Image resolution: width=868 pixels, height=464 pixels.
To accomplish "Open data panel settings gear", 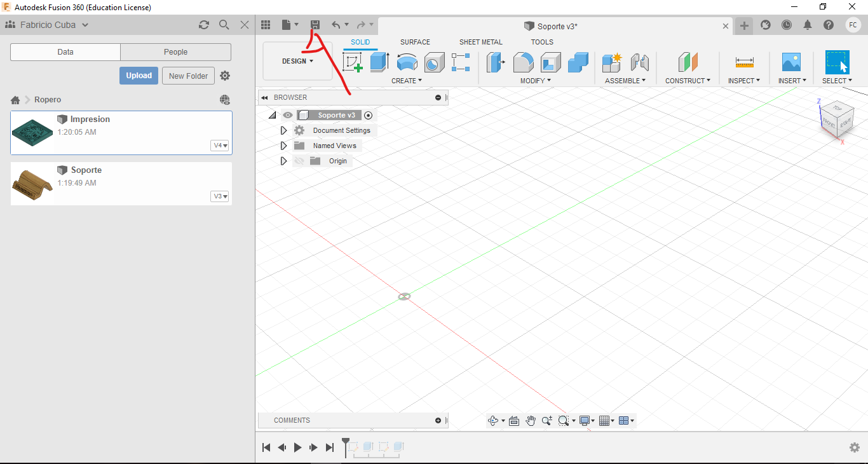I will (225, 76).
